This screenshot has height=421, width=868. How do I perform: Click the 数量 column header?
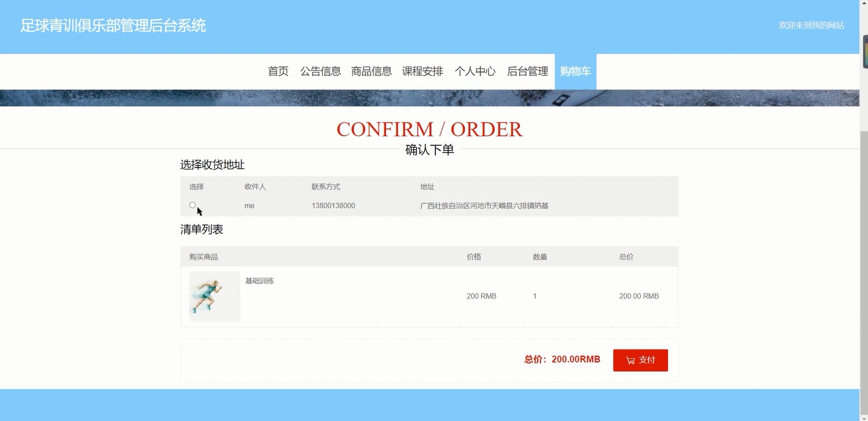point(540,257)
